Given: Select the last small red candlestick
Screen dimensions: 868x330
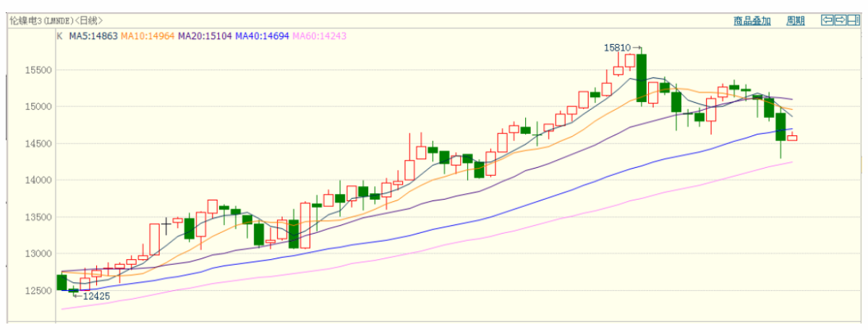Looking at the screenshot, I should coord(792,137).
